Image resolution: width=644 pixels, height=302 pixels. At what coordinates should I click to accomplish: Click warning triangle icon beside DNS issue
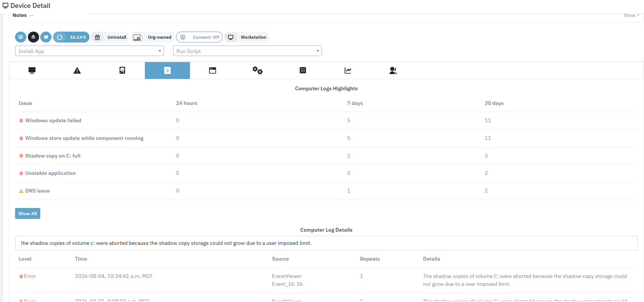[x=21, y=191]
